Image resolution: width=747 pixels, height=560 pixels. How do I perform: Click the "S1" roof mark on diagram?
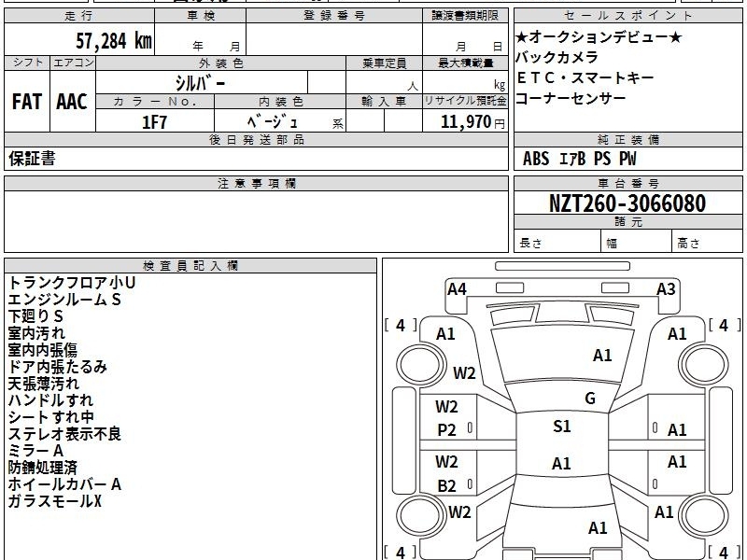pyautogui.click(x=562, y=427)
